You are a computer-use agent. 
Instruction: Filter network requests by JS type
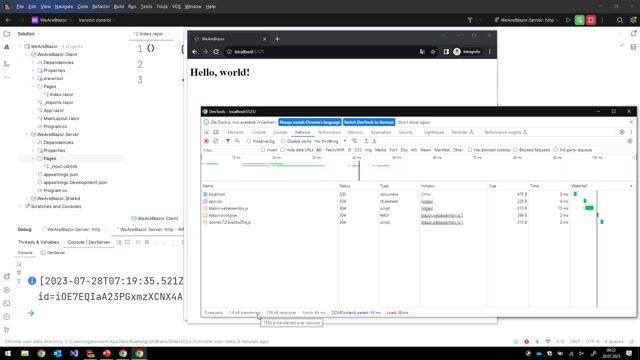(350, 150)
